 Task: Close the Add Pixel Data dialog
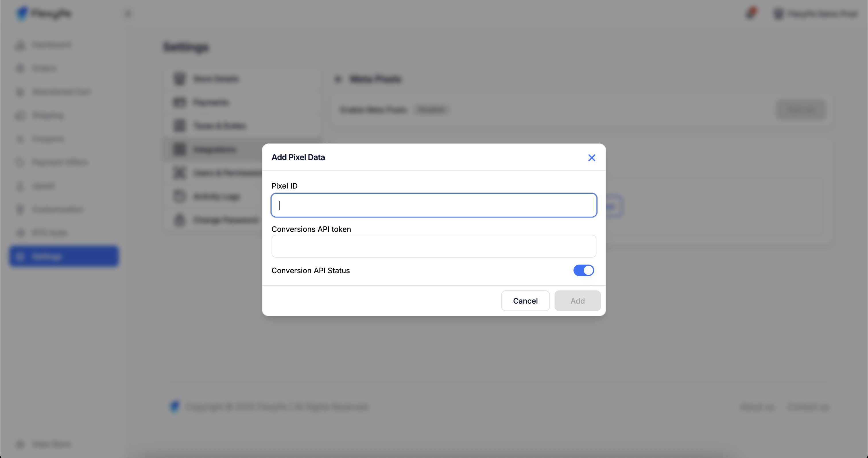pos(592,158)
